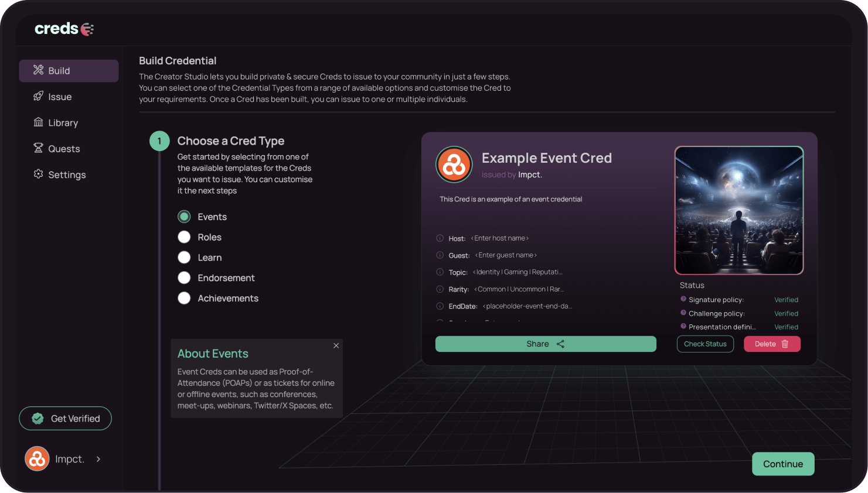868x493 pixels.
Task: Click the info icon next to Rarity
Action: pyautogui.click(x=440, y=289)
